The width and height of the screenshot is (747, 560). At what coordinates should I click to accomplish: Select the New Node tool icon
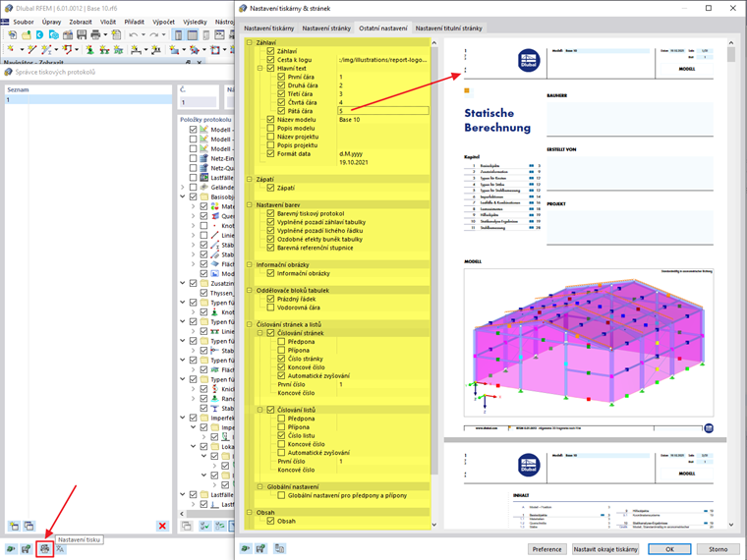click(11, 49)
